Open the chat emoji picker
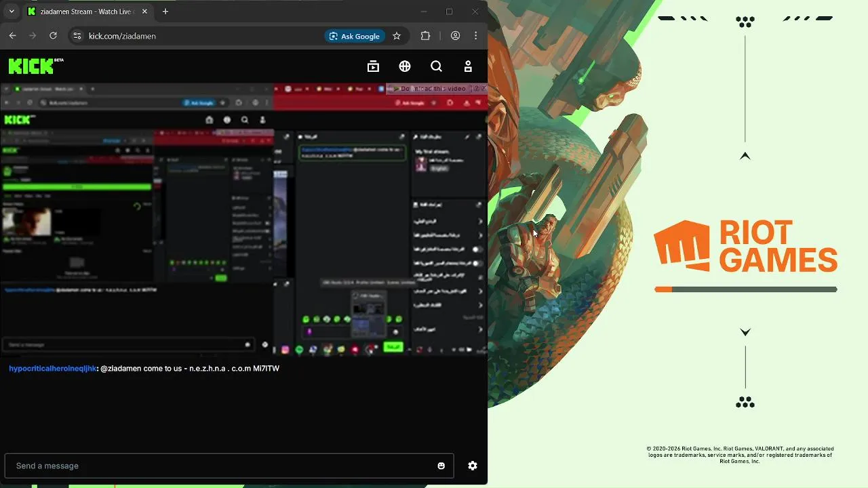 click(441, 466)
